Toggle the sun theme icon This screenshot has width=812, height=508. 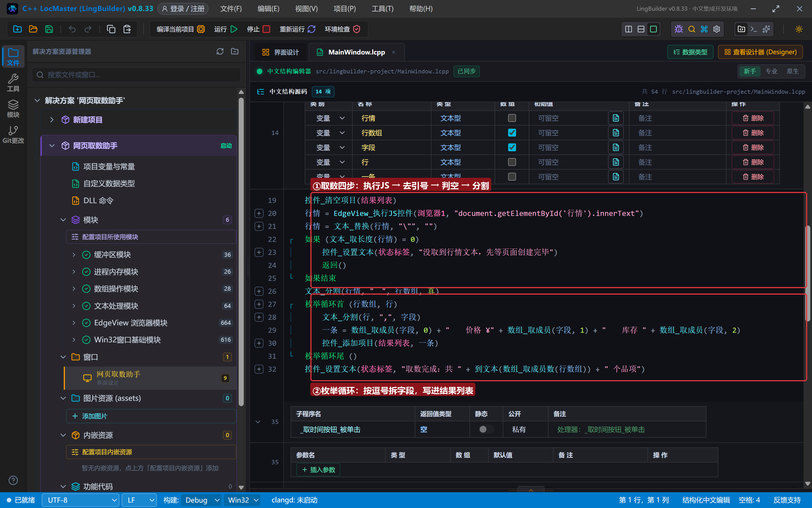[x=798, y=29]
